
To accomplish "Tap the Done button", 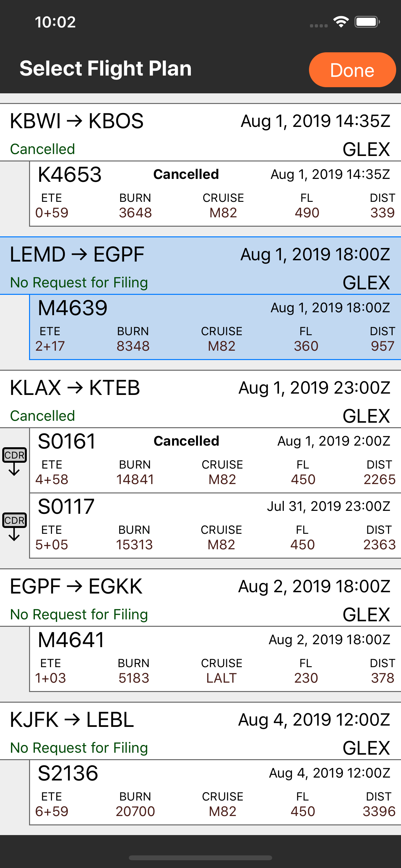I will pyautogui.click(x=352, y=70).
